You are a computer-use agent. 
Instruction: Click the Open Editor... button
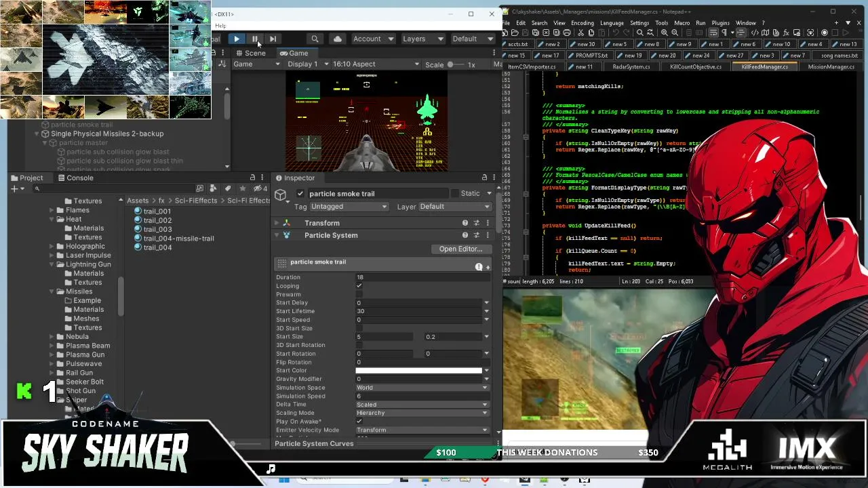[460, 249]
